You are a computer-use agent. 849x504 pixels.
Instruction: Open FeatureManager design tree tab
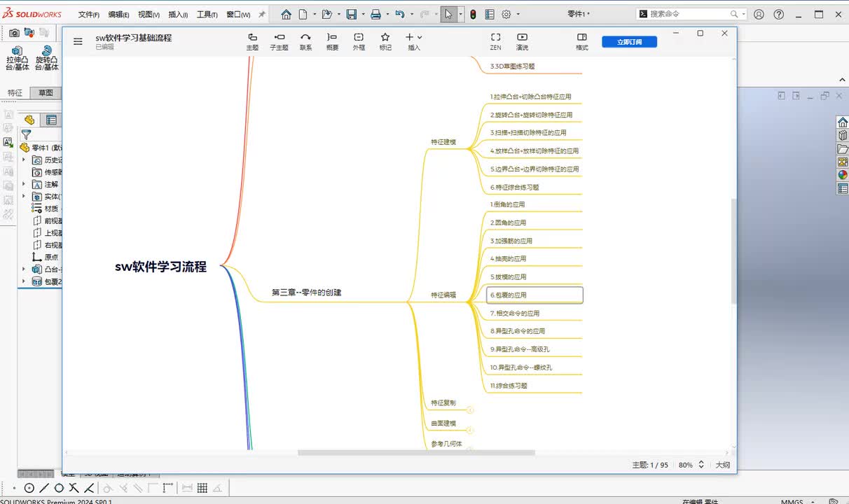pos(29,120)
